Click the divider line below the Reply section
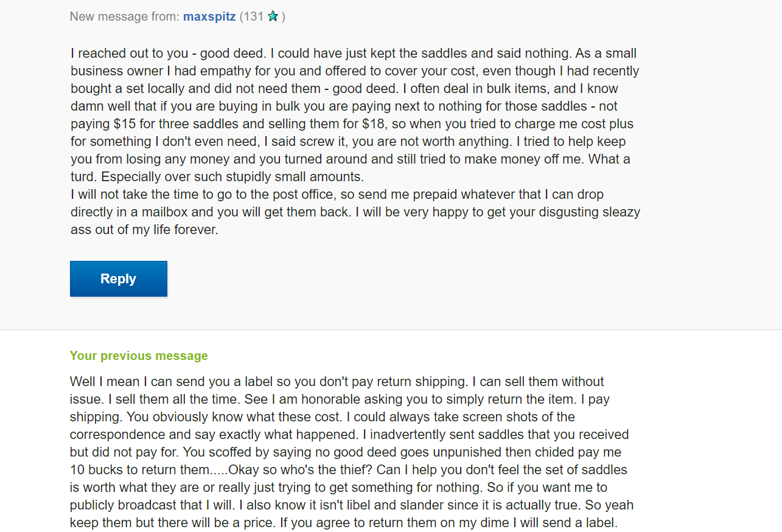Image resolution: width=782 pixels, height=532 pixels. pyautogui.click(x=391, y=330)
